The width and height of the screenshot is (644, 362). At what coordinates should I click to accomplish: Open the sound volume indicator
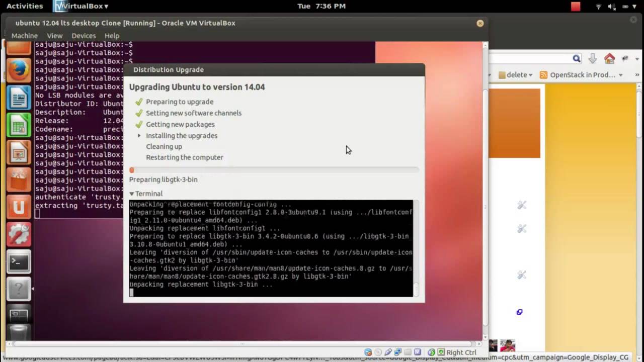pyautogui.click(x=612, y=7)
